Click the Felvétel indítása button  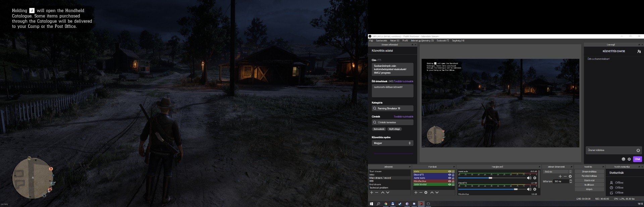tap(589, 176)
